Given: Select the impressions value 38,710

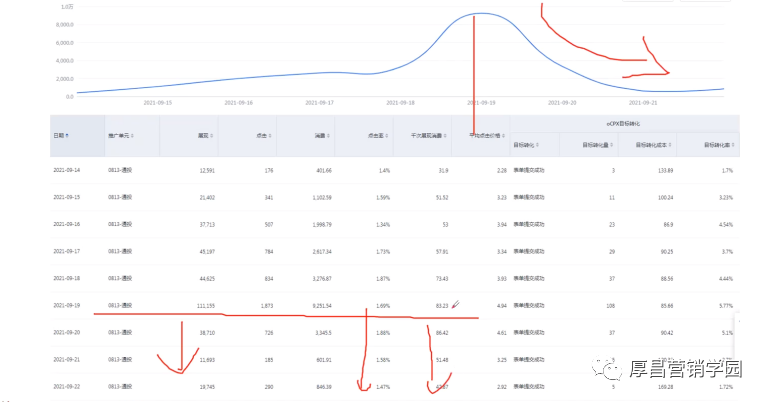Looking at the screenshot, I should (x=207, y=333).
